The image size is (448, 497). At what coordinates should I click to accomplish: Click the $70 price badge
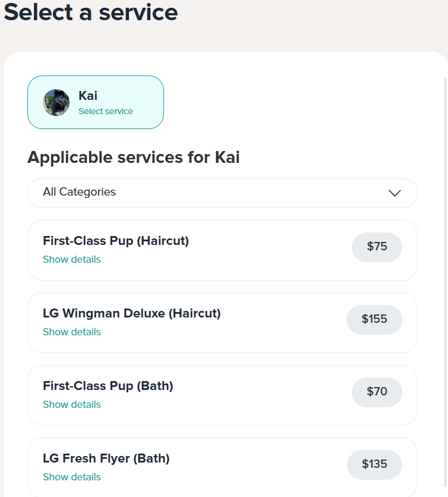point(377,392)
